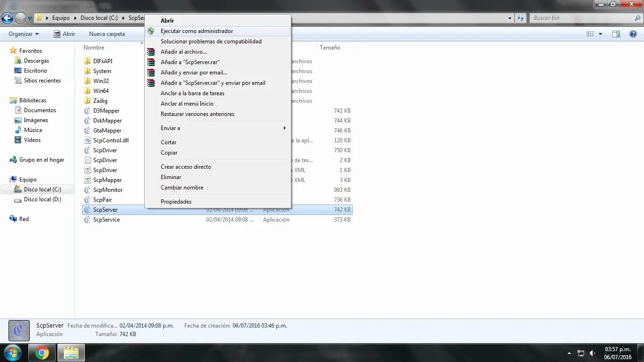Open the Windows Start button

[12, 353]
